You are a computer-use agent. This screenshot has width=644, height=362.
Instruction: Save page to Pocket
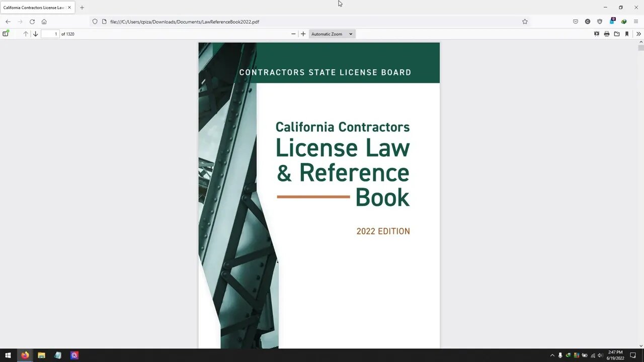pos(576,22)
